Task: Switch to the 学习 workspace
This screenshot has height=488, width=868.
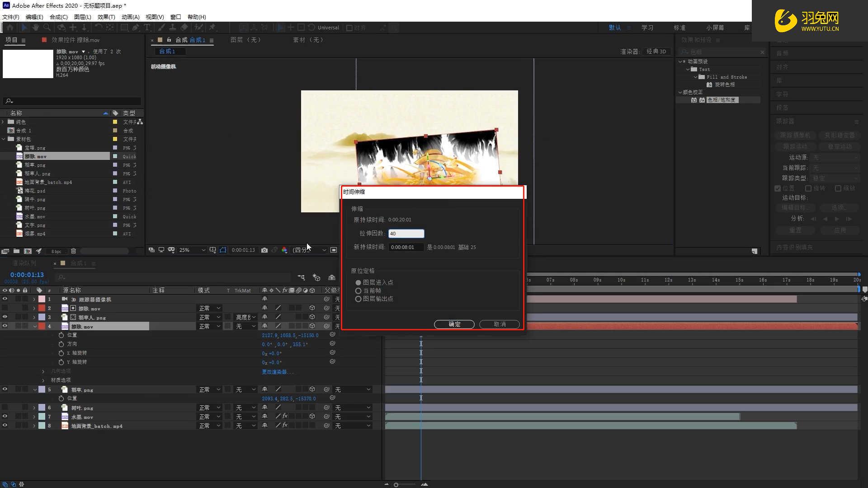Action: click(x=647, y=28)
